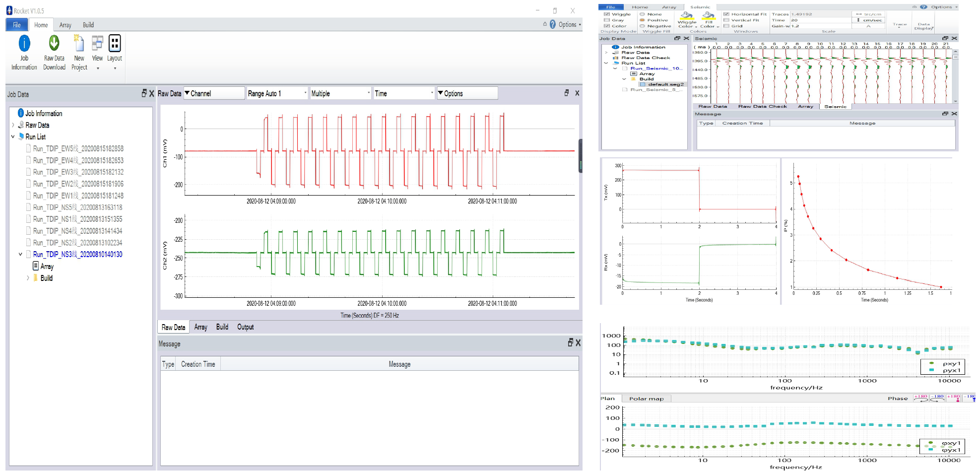Select run Run_TDIP_NS5 20200813163118
The height and width of the screenshot is (474, 980).
[77, 207]
